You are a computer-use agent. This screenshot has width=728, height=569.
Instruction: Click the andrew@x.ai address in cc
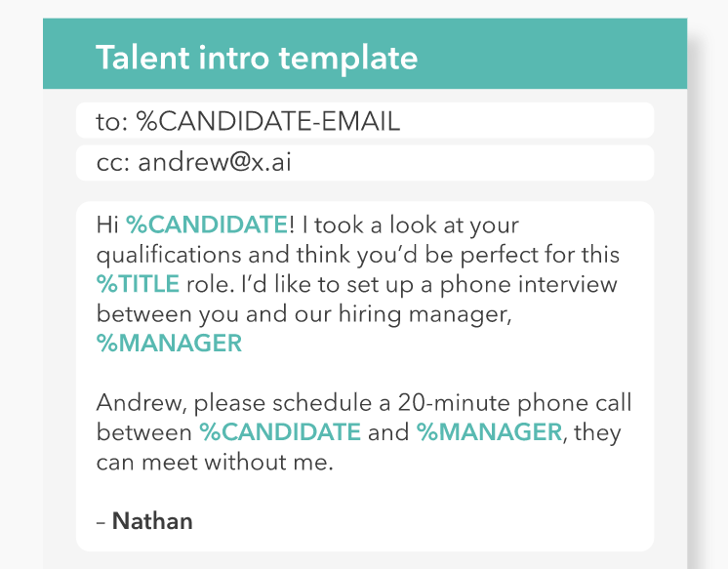[x=214, y=163]
